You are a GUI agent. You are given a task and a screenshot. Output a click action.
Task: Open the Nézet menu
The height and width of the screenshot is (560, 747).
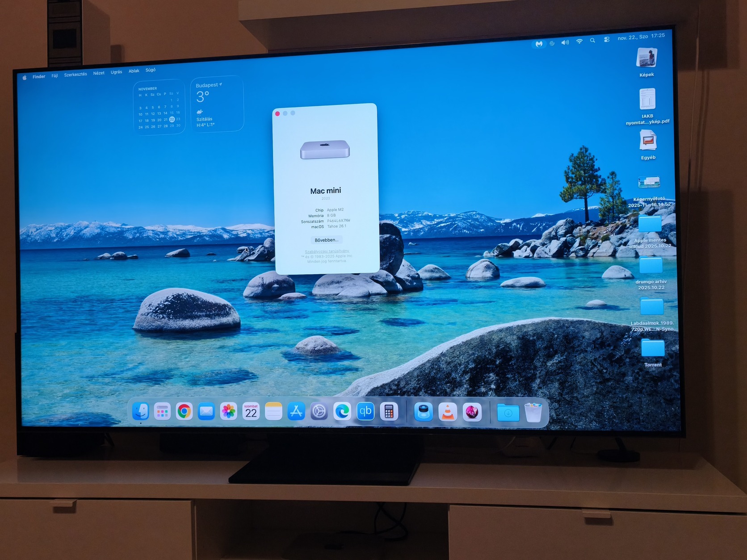pos(99,73)
